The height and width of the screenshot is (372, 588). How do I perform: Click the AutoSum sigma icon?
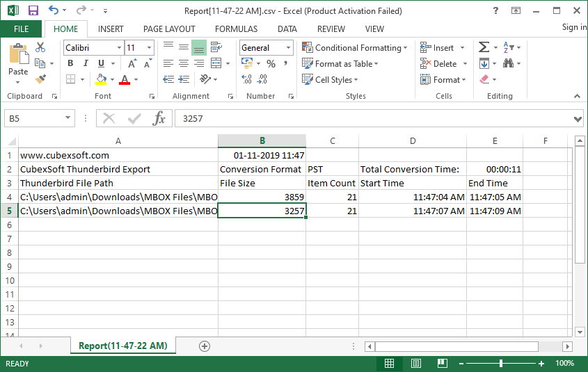pyautogui.click(x=484, y=47)
